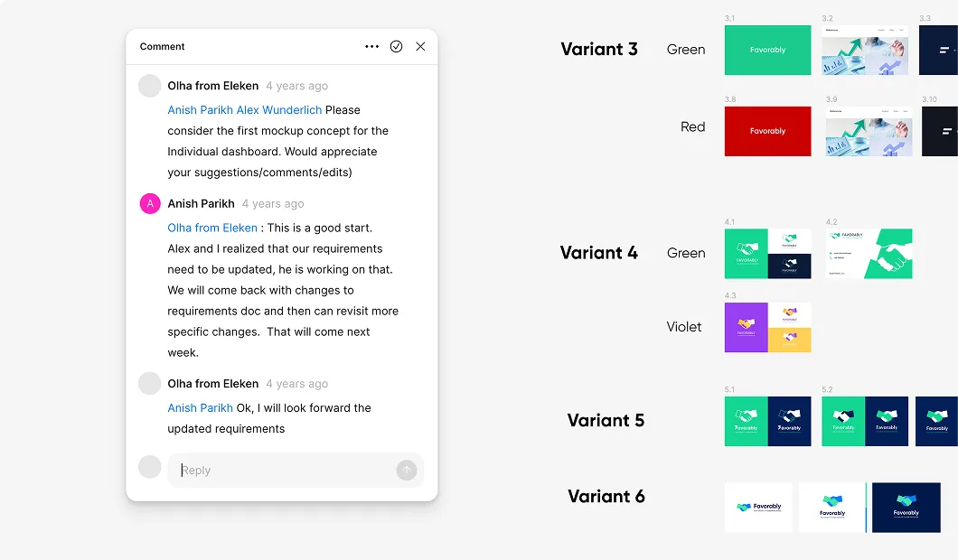This screenshot has height=560, width=958.
Task: Select the Variant 6 heading
Action: tap(606, 496)
